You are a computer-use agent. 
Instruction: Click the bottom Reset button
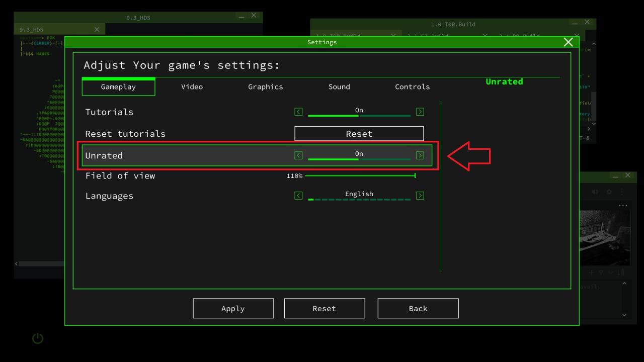(324, 309)
